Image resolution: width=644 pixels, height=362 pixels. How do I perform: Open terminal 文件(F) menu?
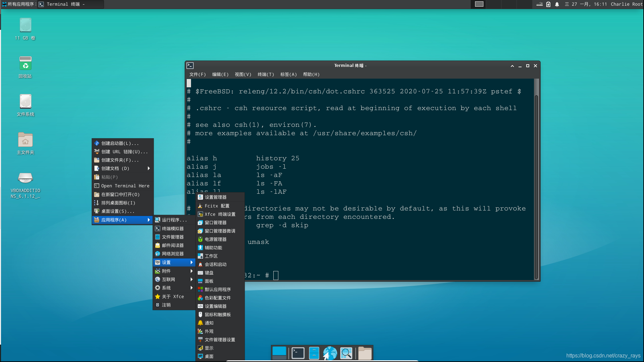pos(197,74)
